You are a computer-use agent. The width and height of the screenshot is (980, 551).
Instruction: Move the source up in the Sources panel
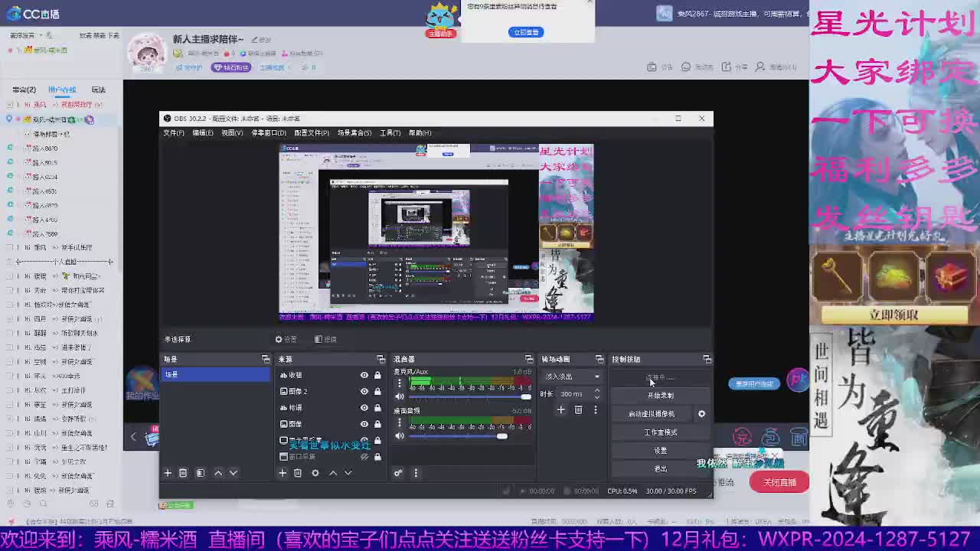(333, 473)
